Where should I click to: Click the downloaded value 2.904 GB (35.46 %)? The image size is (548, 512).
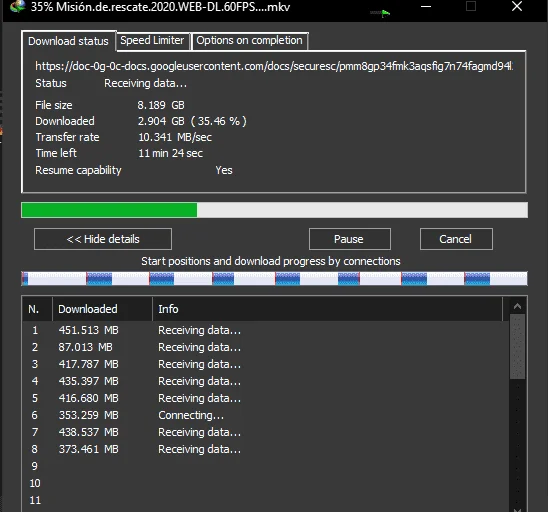[192, 121]
